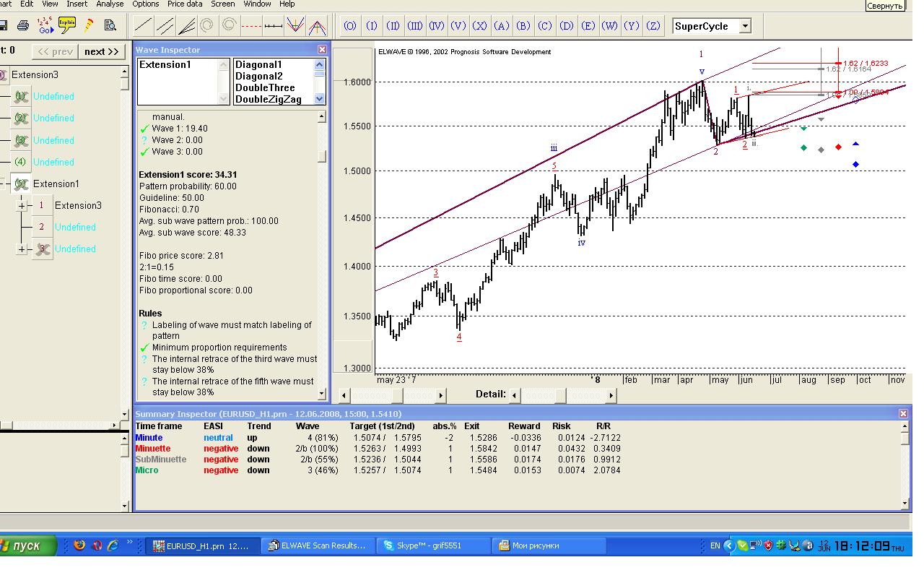Select Extension1 in Wave Inspector box
The height and width of the screenshot is (578, 924).
tap(165, 64)
